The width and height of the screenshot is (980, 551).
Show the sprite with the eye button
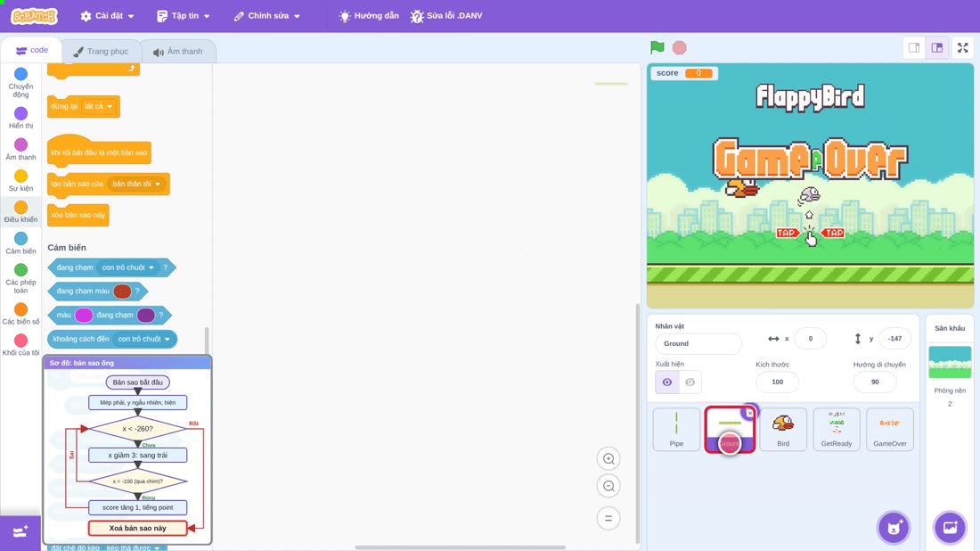click(667, 382)
